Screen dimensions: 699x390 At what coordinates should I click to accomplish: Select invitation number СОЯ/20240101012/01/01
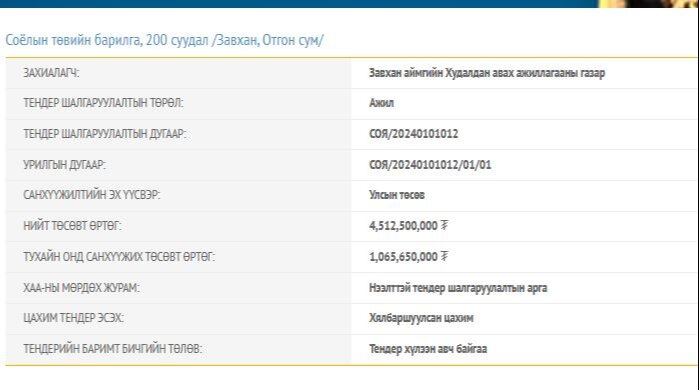click(x=430, y=165)
